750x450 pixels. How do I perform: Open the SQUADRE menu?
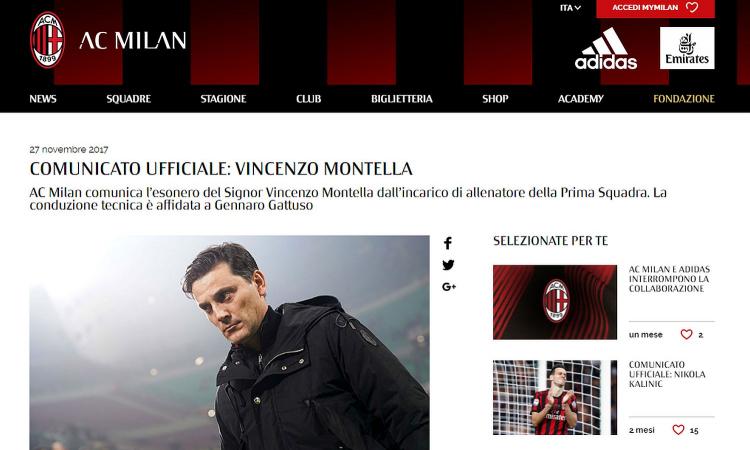128,99
